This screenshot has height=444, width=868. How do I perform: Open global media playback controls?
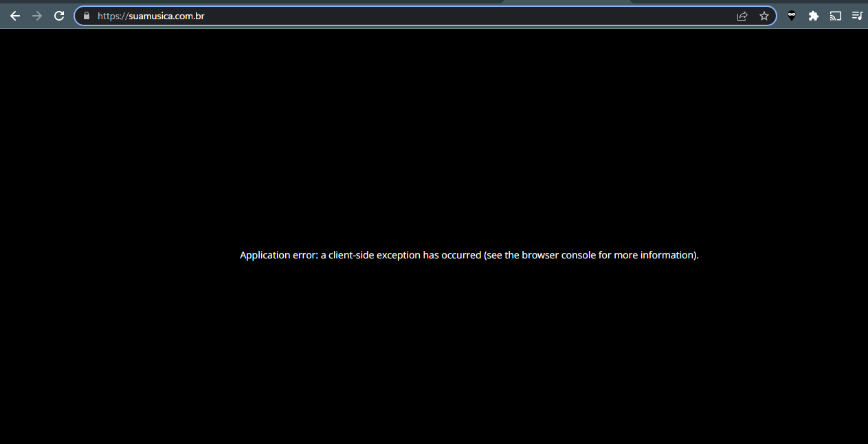tap(857, 15)
